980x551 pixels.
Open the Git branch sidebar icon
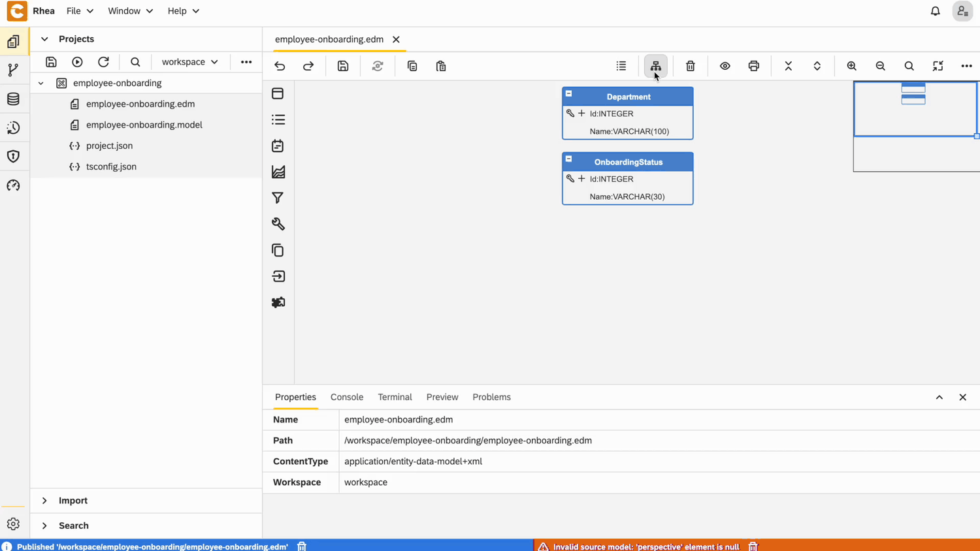point(13,71)
